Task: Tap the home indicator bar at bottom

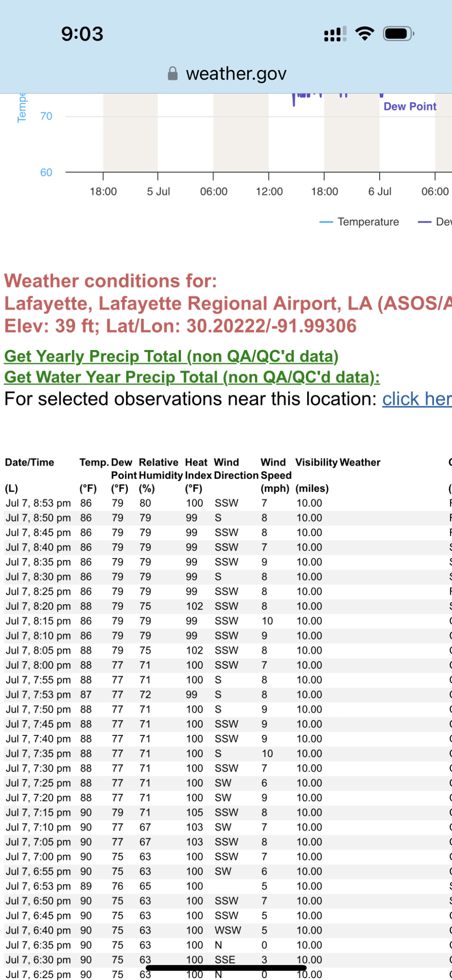Action: (226, 968)
